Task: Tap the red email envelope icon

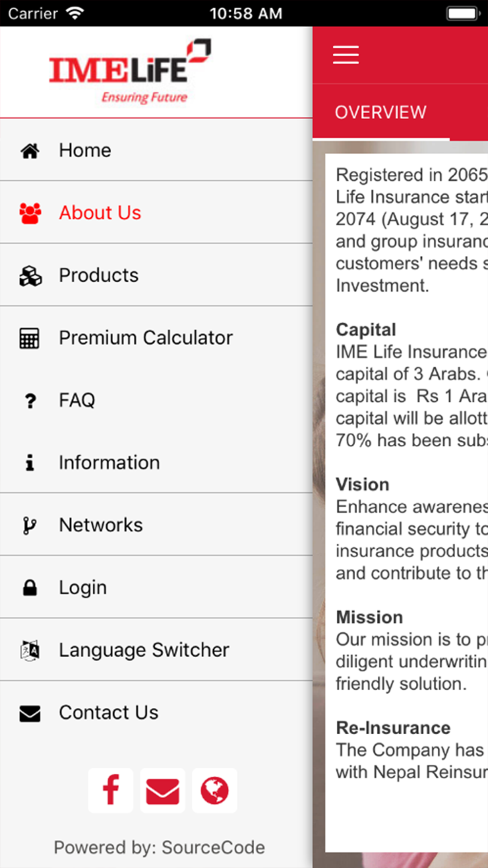Action: click(163, 790)
